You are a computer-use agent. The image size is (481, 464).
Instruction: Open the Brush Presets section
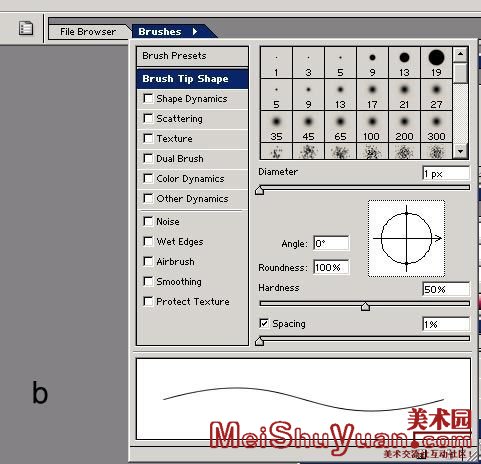coord(192,56)
